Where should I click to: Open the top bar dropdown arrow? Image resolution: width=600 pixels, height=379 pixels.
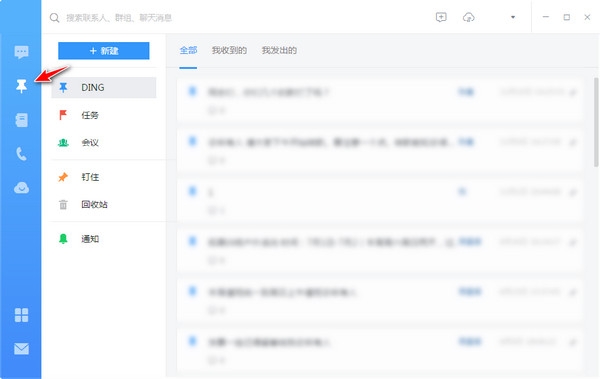[x=513, y=17]
